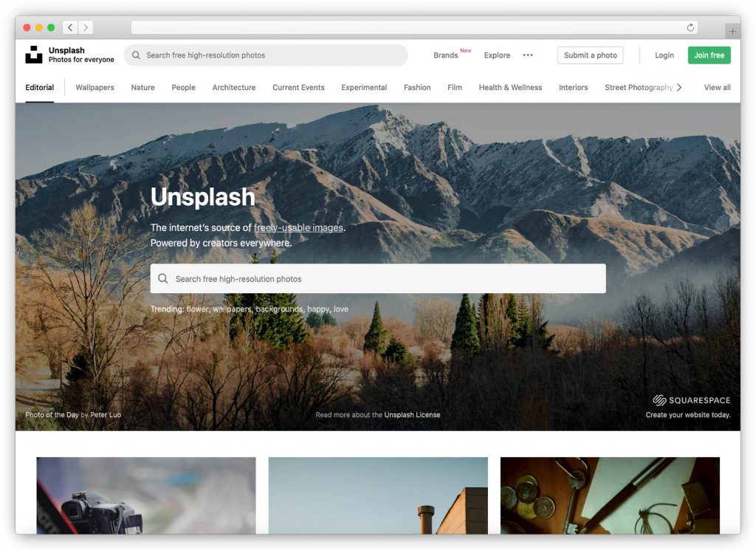Screen dimensions: 756x550
Task: Open the Current Events category
Action: (298, 87)
